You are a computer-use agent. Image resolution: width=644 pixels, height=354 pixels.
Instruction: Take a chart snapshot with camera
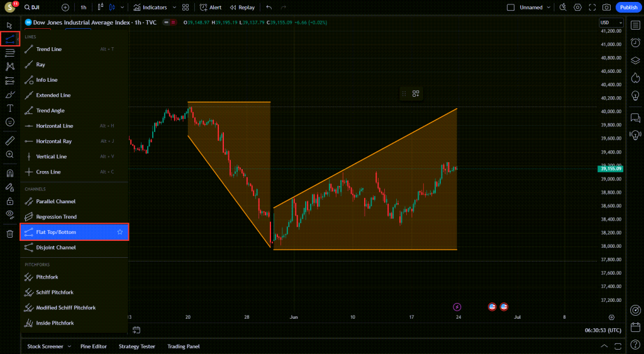(607, 8)
